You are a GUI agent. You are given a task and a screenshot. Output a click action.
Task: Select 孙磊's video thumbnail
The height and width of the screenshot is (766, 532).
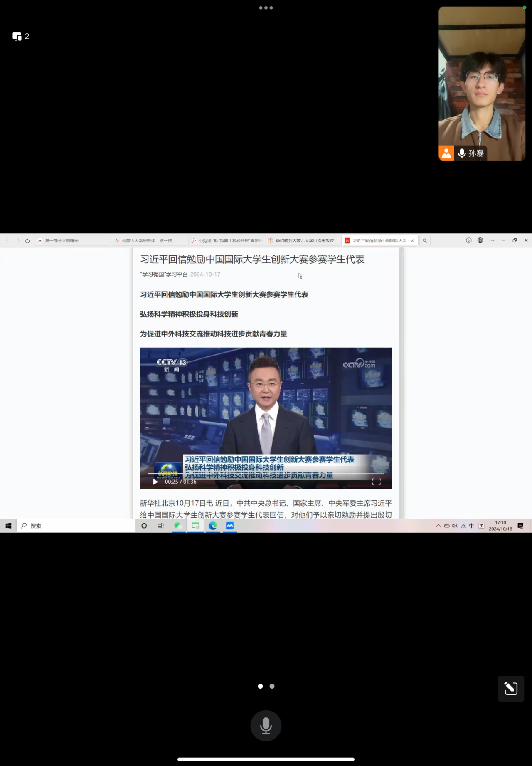(482, 83)
